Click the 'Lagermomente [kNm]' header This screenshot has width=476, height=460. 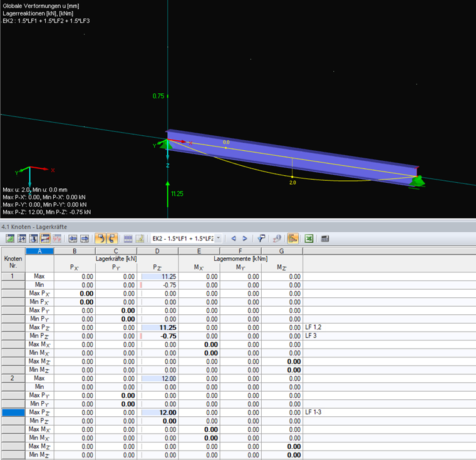tap(241, 258)
